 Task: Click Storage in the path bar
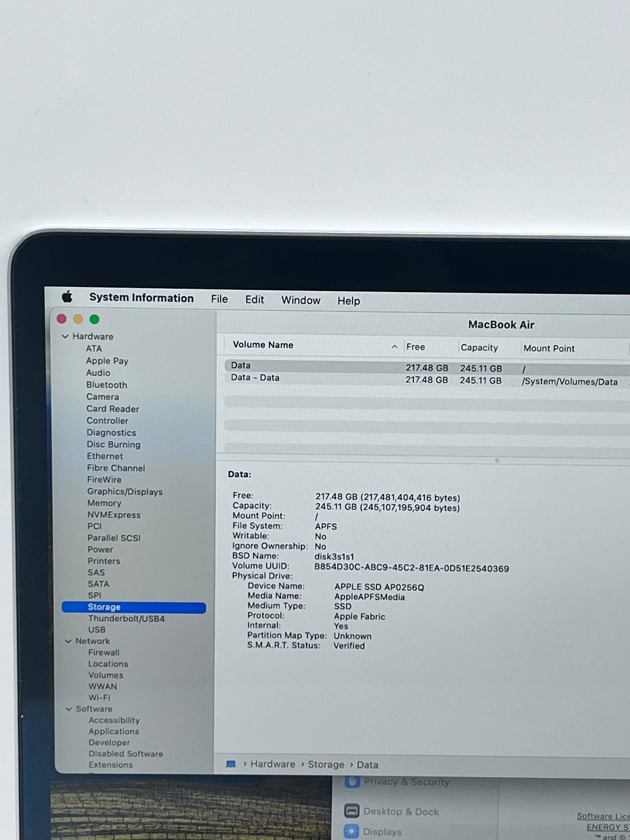tap(326, 765)
